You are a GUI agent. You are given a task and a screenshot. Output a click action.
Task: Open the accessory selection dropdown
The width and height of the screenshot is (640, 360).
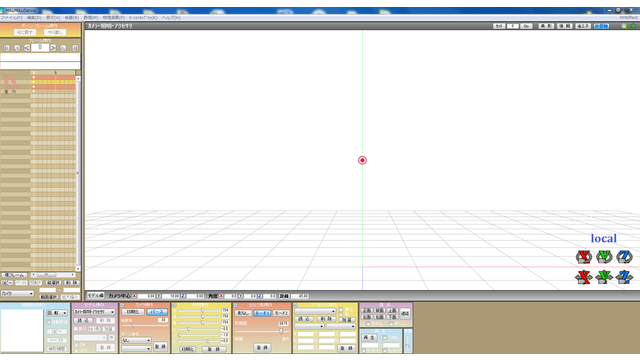(x=315, y=311)
